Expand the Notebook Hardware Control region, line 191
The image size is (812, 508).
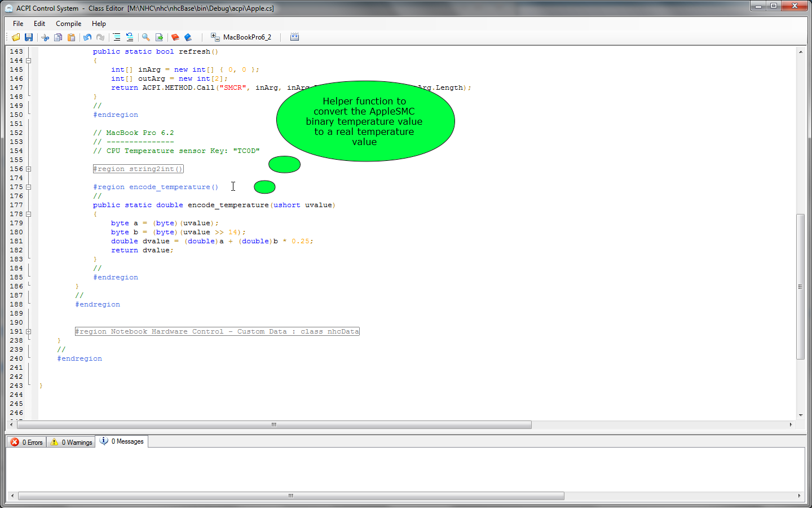[x=28, y=331]
